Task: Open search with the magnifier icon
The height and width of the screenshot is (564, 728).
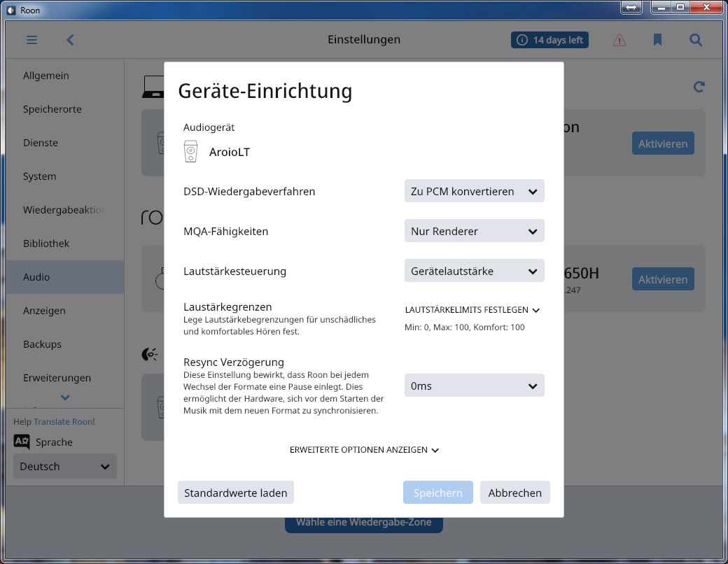Action: (696, 40)
